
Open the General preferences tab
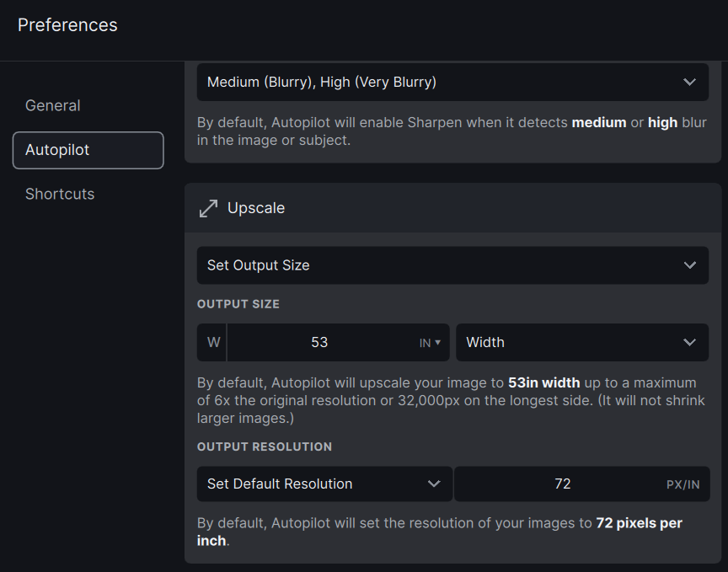pos(53,105)
